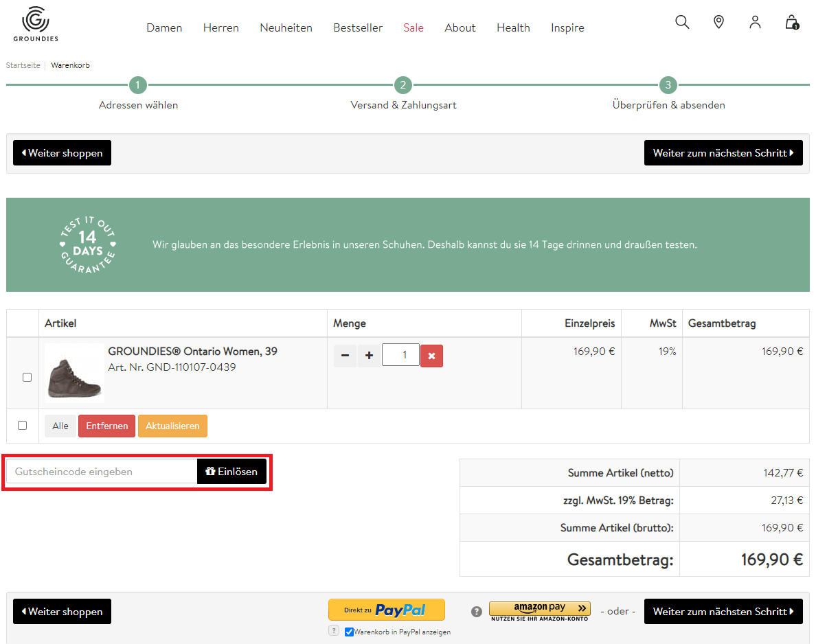The image size is (816, 644).
Task: Click the Gesamtbetrag 169,90 € total value
Action: pyautogui.click(x=772, y=559)
